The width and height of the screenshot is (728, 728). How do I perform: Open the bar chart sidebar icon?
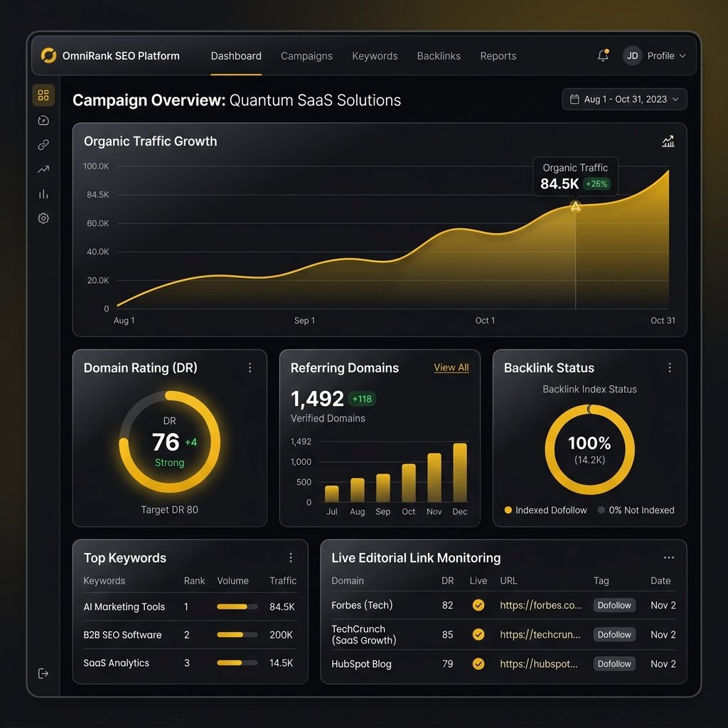click(x=43, y=194)
